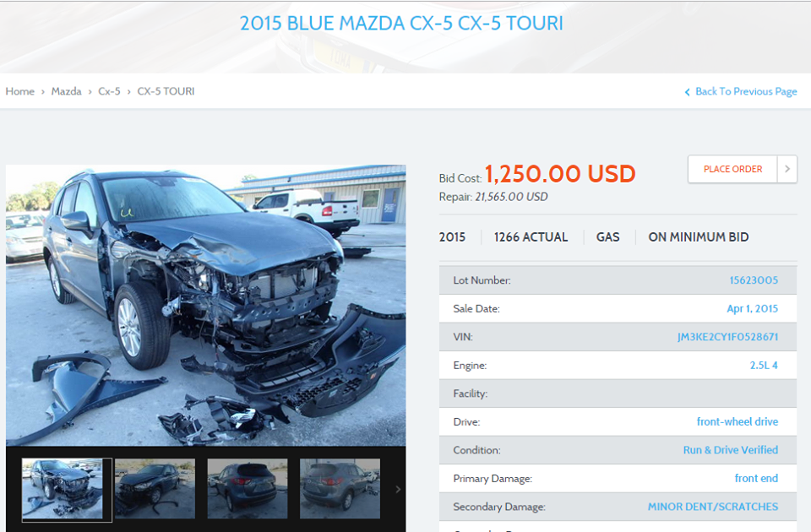Viewport: 811px width, 532px height.
Task: Click lot number 15623005
Action: (x=754, y=280)
